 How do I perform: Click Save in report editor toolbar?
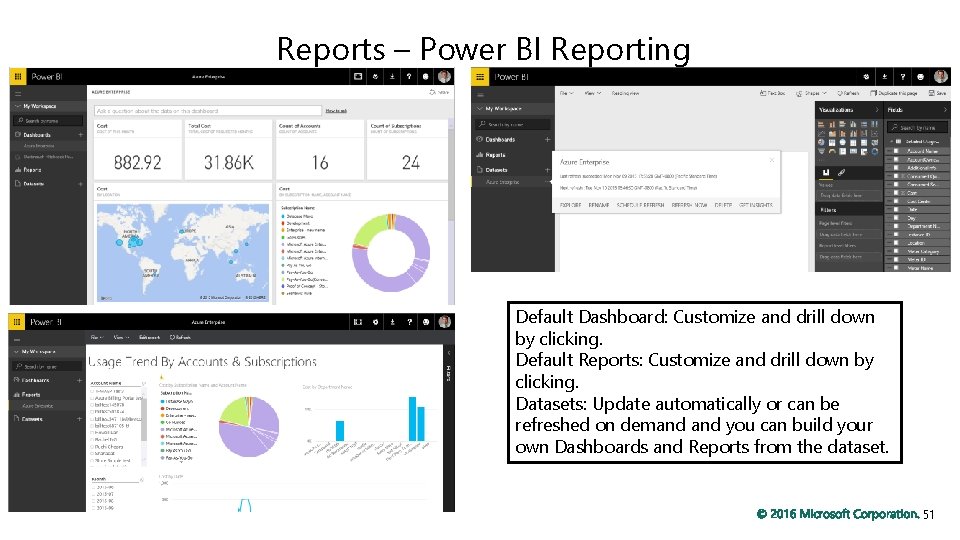click(x=937, y=93)
